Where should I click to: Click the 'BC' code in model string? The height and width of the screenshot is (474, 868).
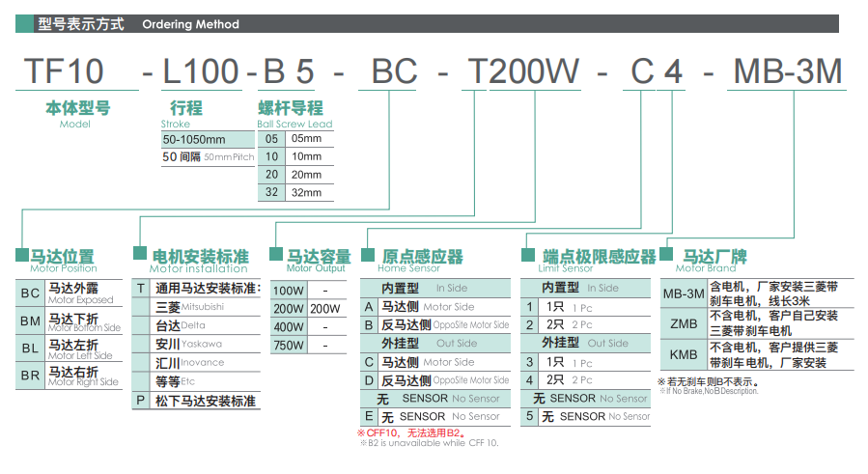point(394,71)
